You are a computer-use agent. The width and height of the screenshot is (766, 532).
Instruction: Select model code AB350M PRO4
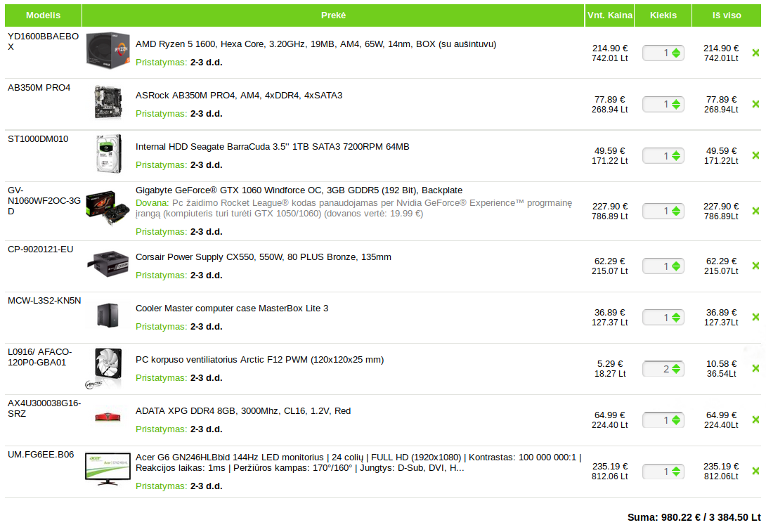(x=39, y=87)
